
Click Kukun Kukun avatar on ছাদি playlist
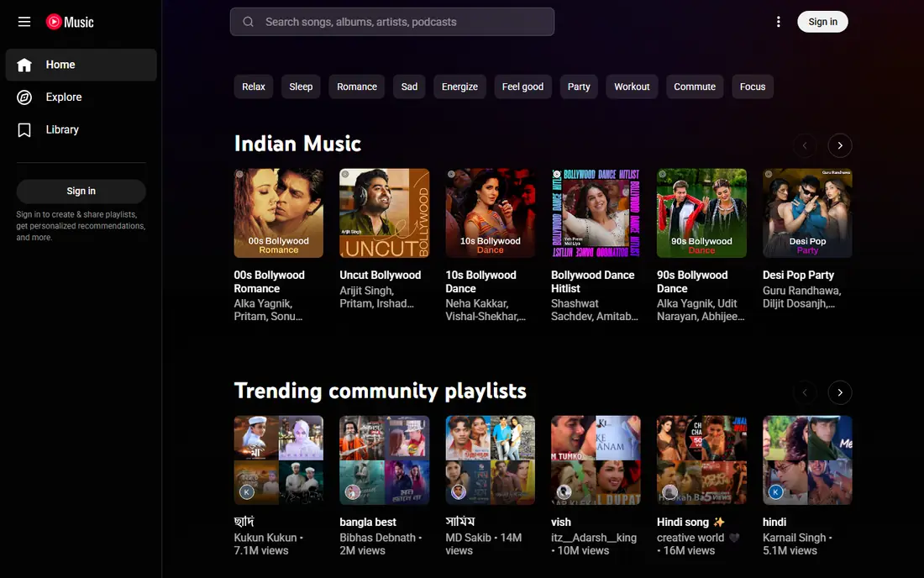click(247, 491)
